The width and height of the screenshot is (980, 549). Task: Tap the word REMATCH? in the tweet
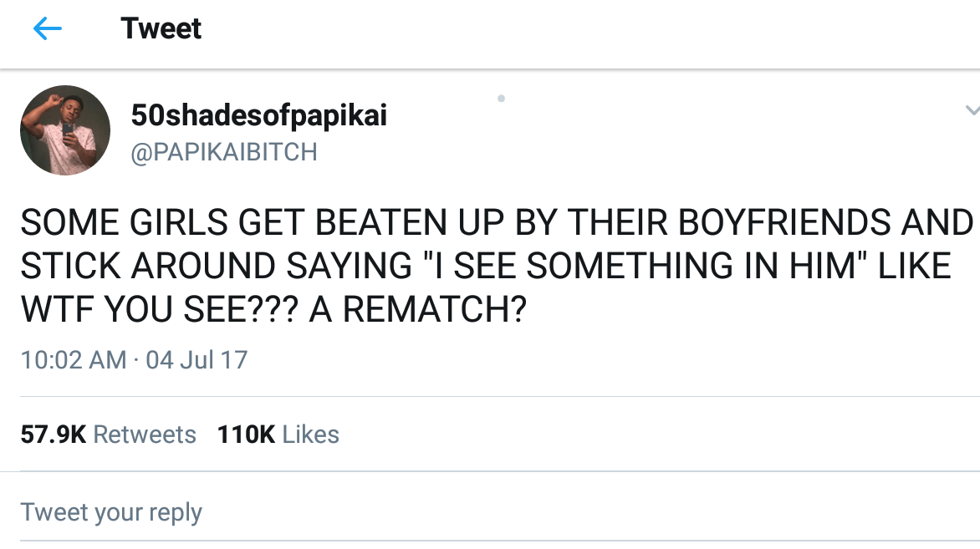coord(434,311)
